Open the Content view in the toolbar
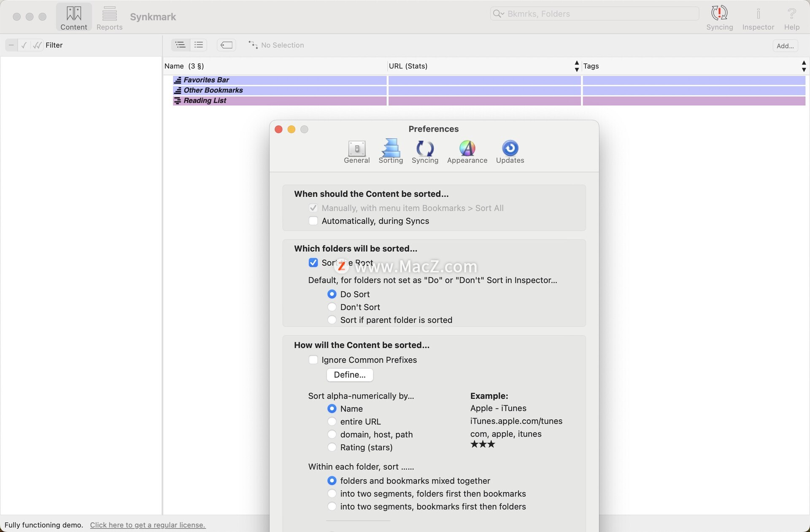810x532 pixels. tap(74, 17)
